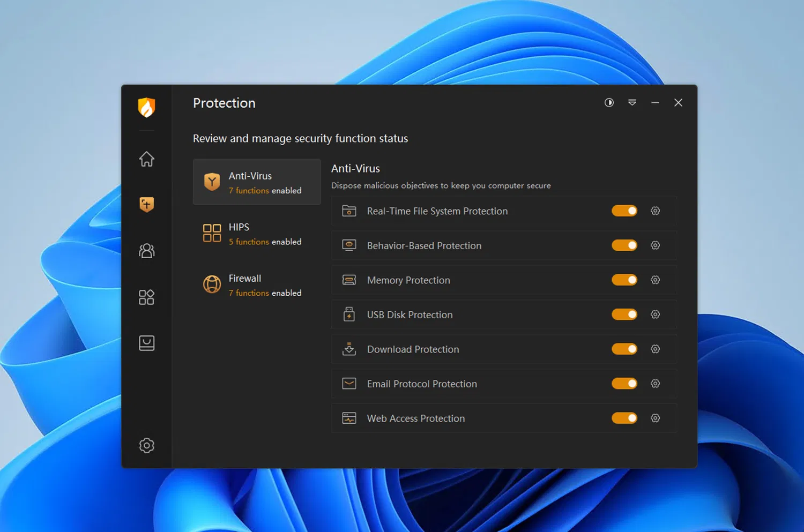Select the HIPS category tab

(257, 233)
